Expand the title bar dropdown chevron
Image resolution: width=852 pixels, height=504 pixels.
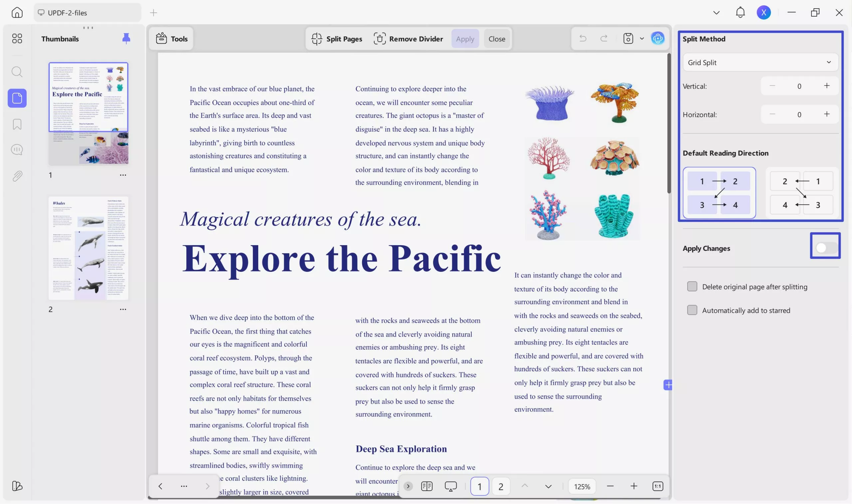[x=717, y=13]
